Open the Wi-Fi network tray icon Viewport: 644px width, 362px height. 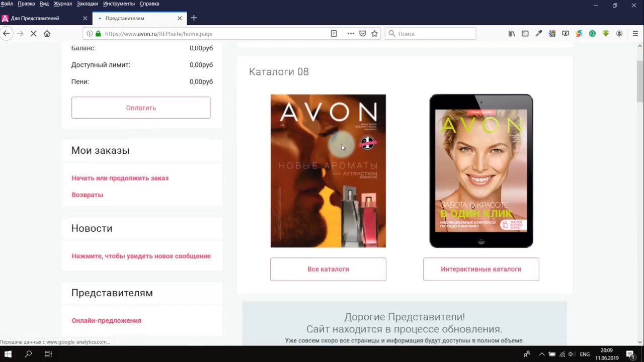pyautogui.click(x=562, y=354)
